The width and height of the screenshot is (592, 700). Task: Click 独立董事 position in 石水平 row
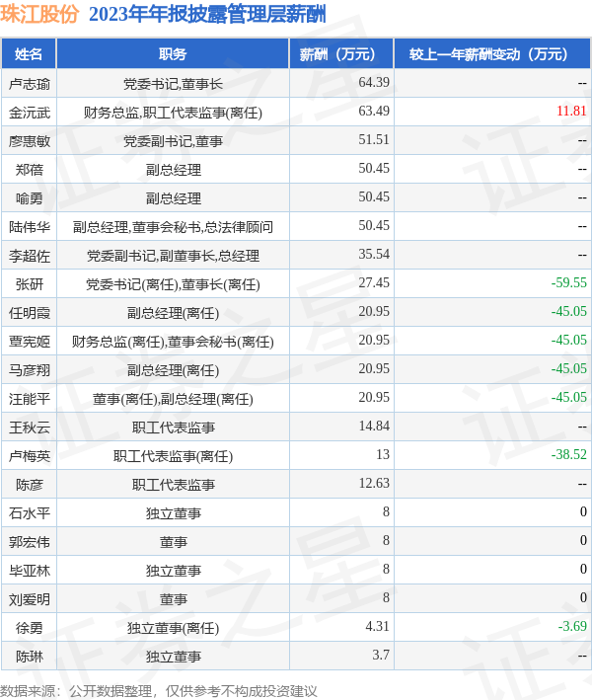tap(173, 513)
